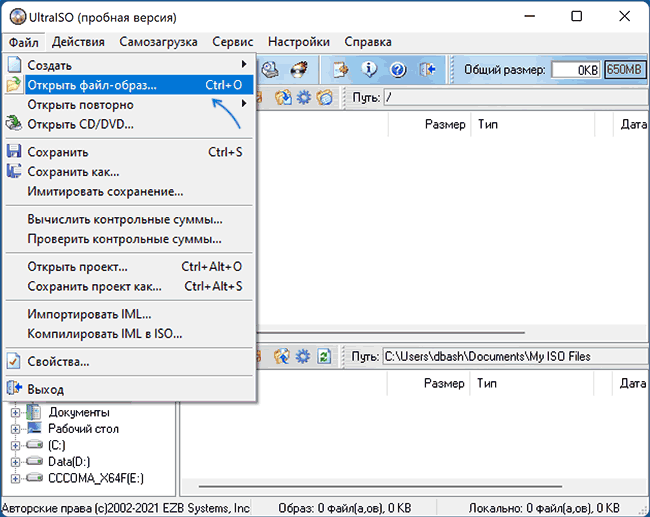650x517 pixels.
Task: Click the exit door icon in toolbar
Action: 427,70
